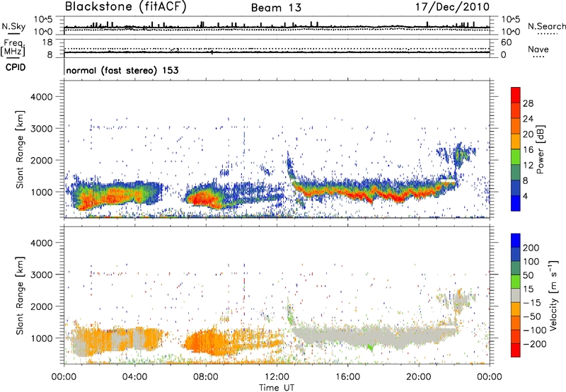Select the "50" label on Velocity color bar

(528, 275)
